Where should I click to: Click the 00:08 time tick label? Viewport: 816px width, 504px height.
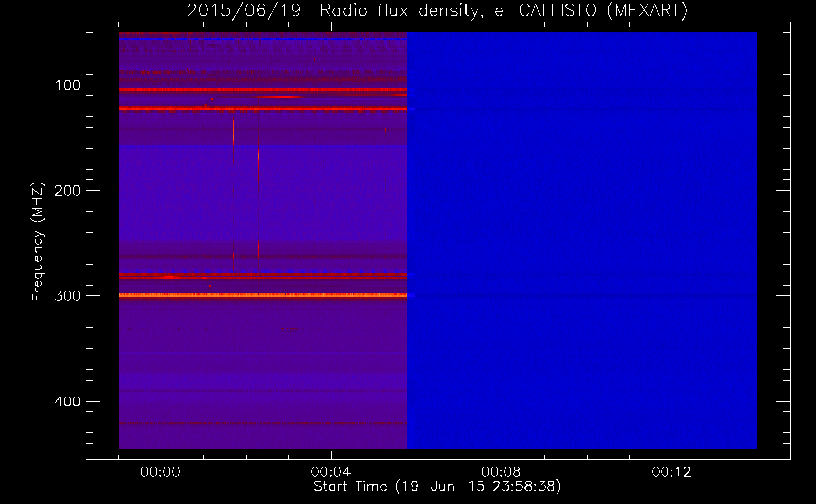click(501, 472)
